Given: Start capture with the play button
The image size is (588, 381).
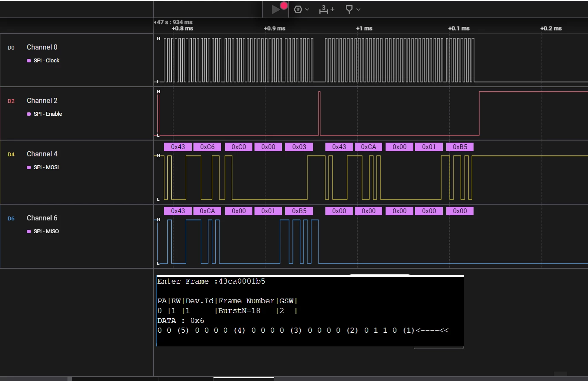Looking at the screenshot, I should pos(275,9).
